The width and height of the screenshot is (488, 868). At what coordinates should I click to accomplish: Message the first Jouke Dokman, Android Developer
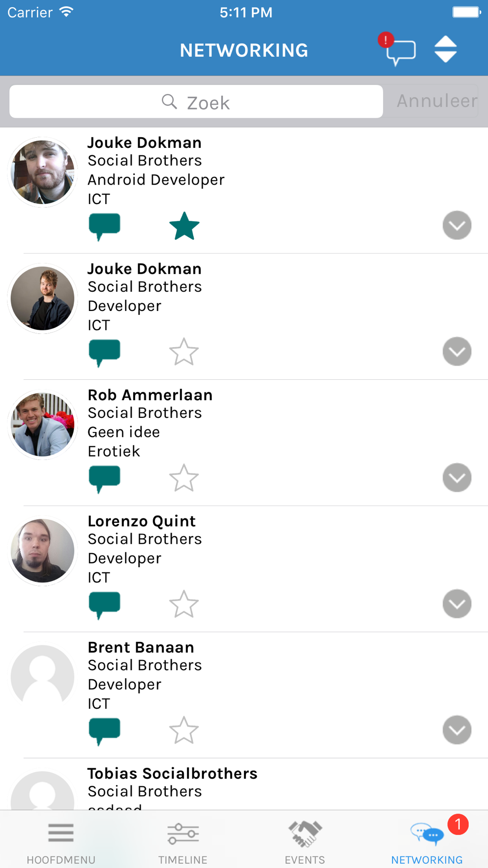[x=104, y=227]
